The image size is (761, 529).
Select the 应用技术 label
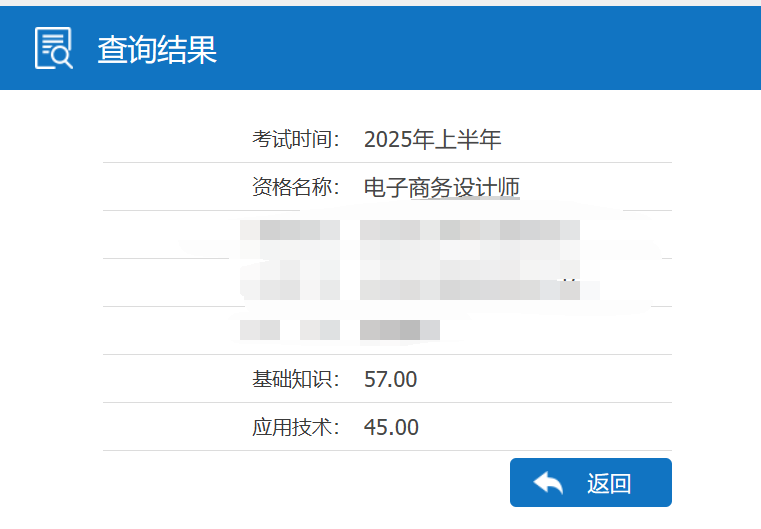click(x=296, y=427)
